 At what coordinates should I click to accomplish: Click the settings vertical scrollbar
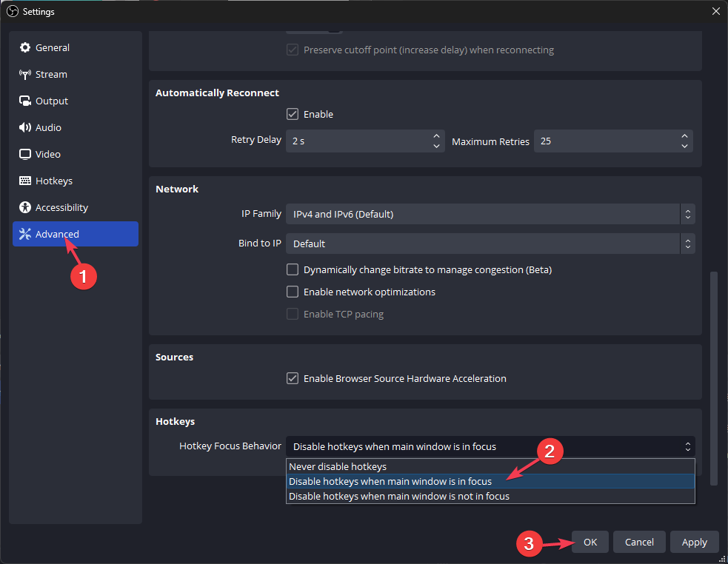[x=714, y=377]
